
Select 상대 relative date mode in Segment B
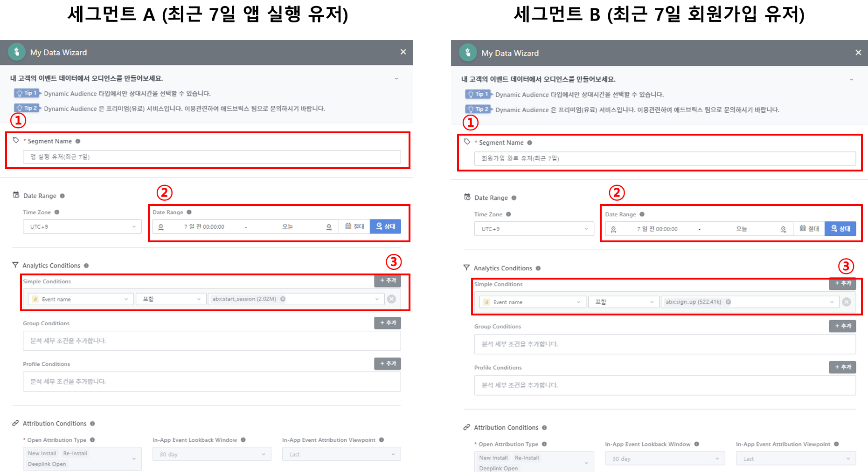tap(840, 229)
